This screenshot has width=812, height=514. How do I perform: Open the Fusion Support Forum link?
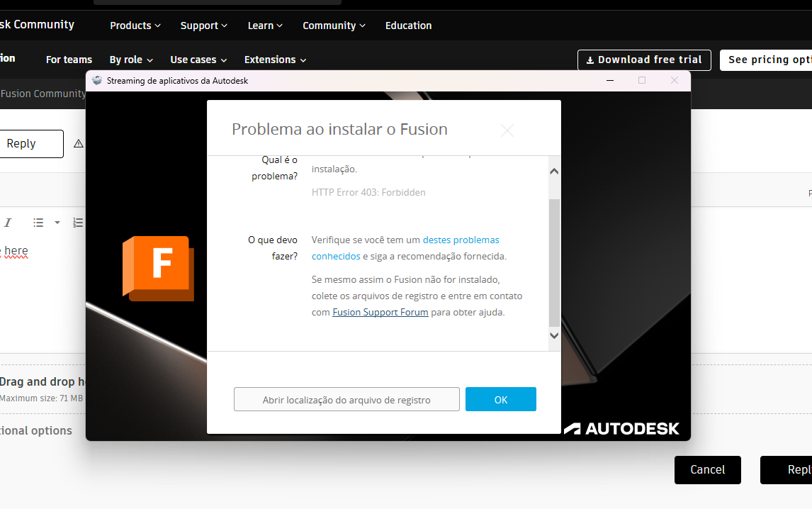[x=380, y=312]
